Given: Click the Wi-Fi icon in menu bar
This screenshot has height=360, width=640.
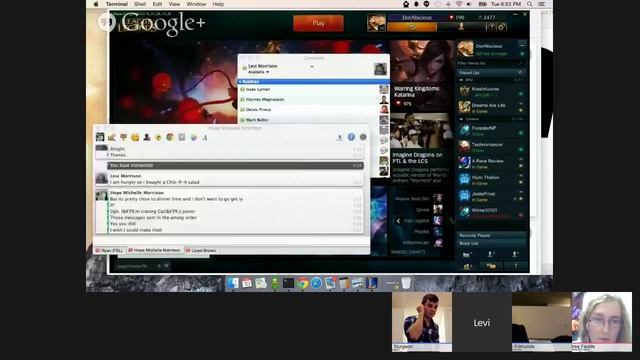Looking at the screenshot, I should coord(459,4).
